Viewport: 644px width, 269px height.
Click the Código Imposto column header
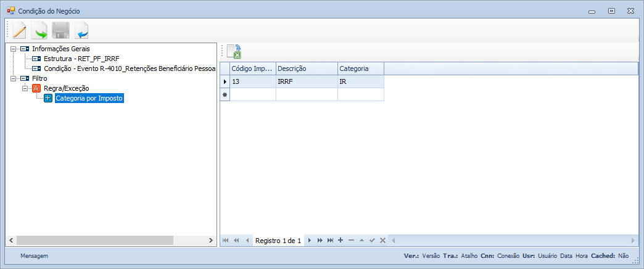pyautogui.click(x=252, y=68)
